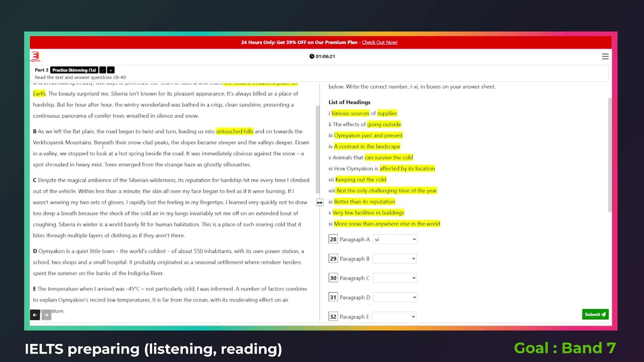The image size is (644, 362).
Task: Open the hamburger menu icon
Action: point(605,56)
